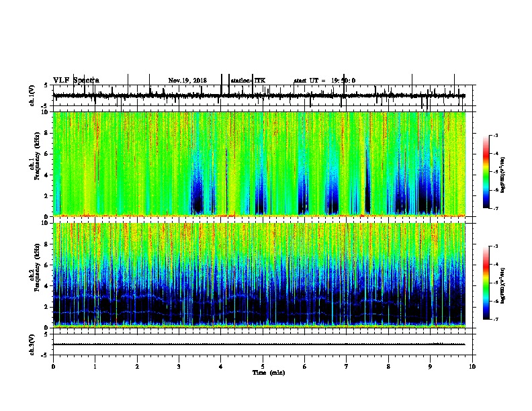Click the "-5" volt tick of ch.1 waveform
Viewport: 532px width, 411px height.
point(44,106)
